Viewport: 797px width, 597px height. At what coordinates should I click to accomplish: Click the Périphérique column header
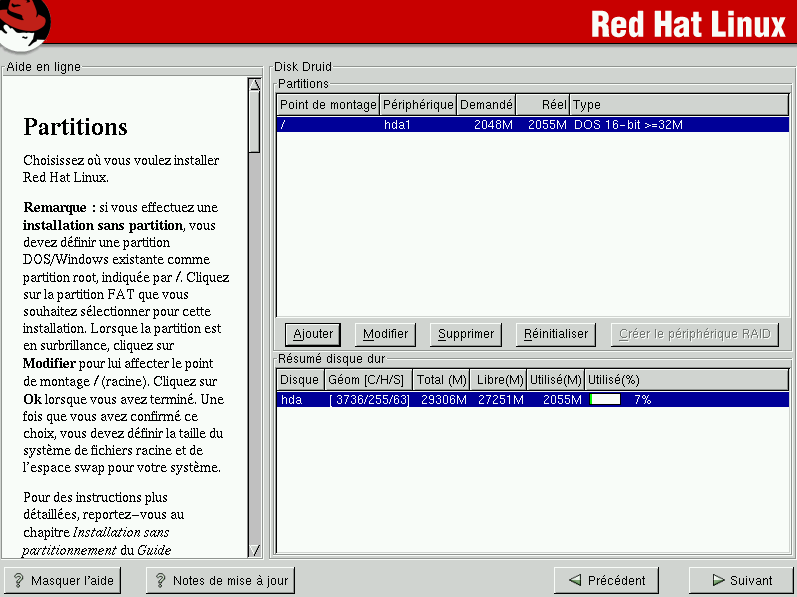[x=418, y=105]
